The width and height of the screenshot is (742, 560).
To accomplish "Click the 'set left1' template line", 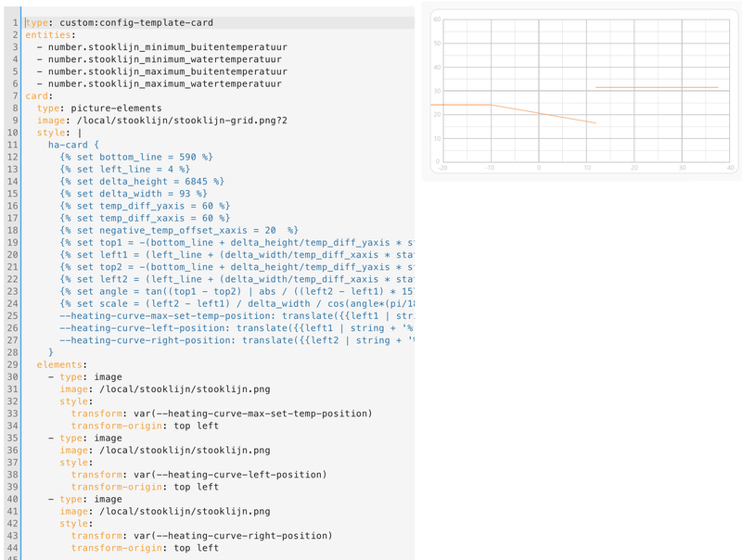I will [x=237, y=255].
